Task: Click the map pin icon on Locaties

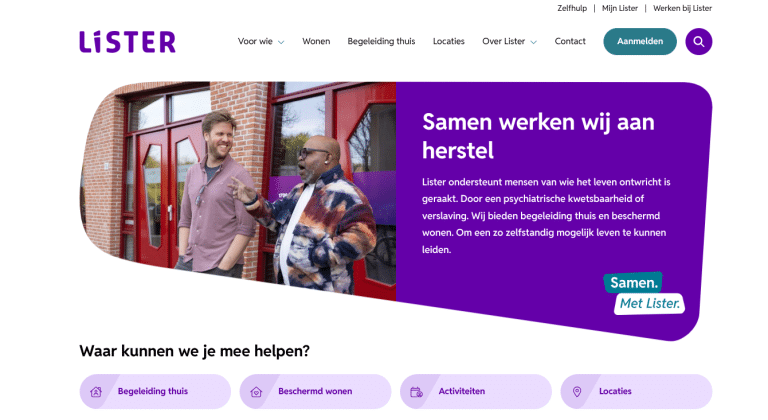Action: click(x=577, y=392)
